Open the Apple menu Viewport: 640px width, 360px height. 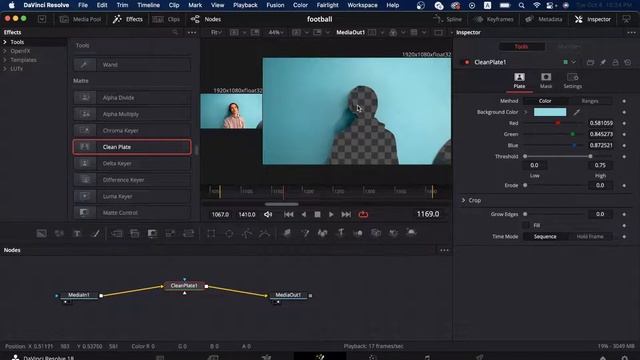click(11, 5)
